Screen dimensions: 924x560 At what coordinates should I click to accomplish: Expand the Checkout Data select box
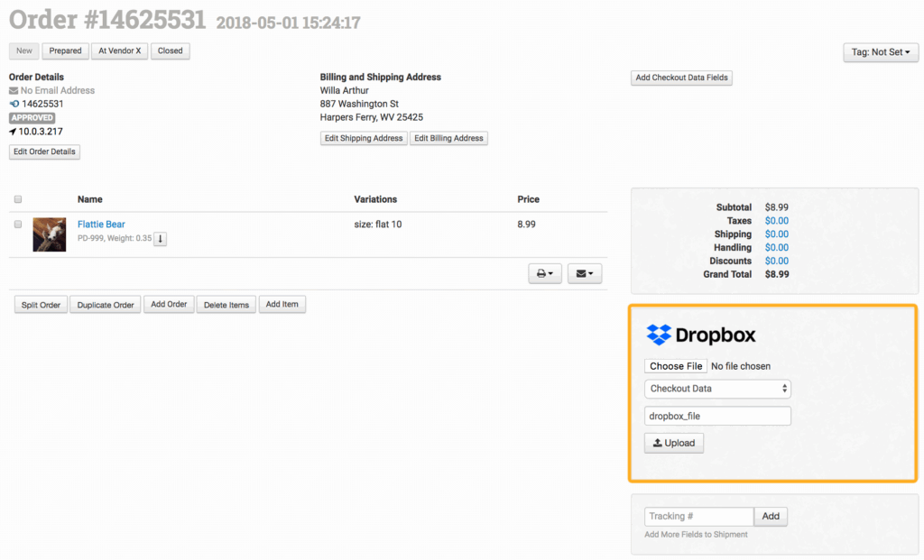click(717, 389)
